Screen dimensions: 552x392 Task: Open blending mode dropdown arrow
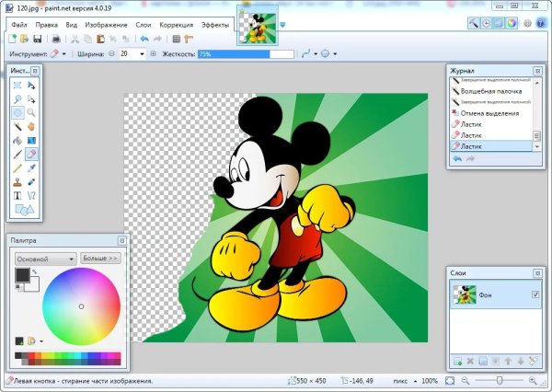click(x=335, y=54)
